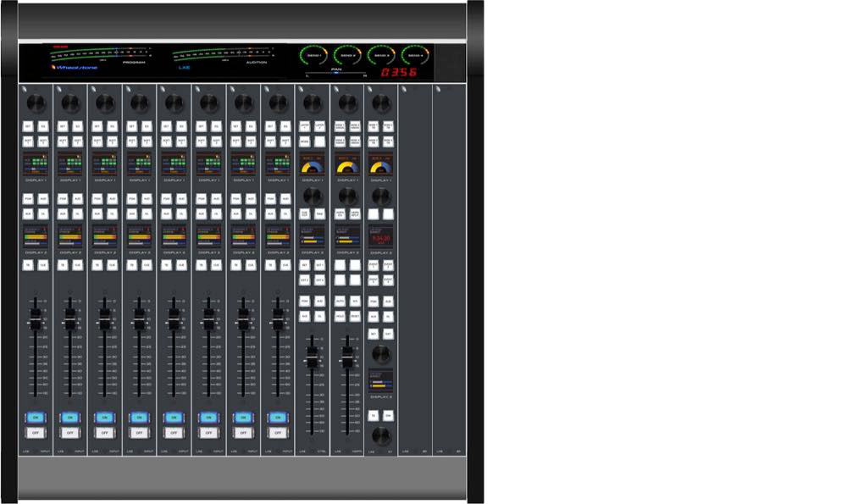Viewport: 847px width, 504px height.
Task: Switch OFF the fourth channel strip
Action: (139, 433)
